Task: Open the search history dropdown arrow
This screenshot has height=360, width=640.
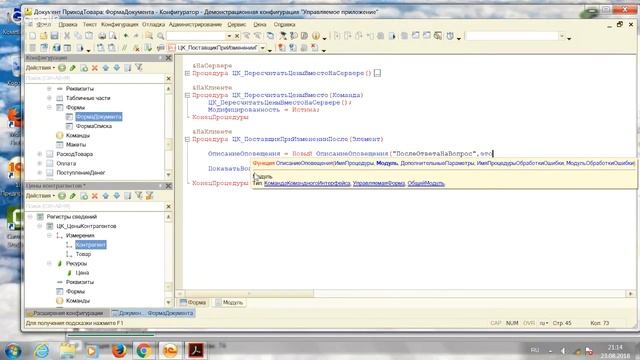Action: coord(229,36)
